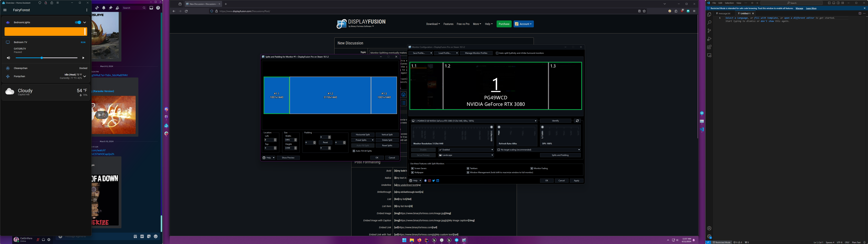
Task: Open VS Code Source Control view
Action: [x=709, y=31]
